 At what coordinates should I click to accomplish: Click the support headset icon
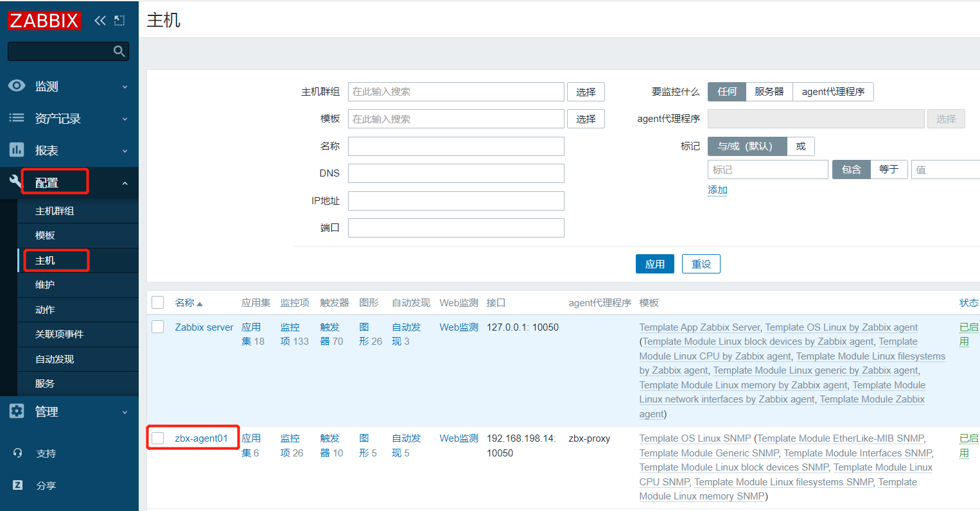pyautogui.click(x=17, y=453)
